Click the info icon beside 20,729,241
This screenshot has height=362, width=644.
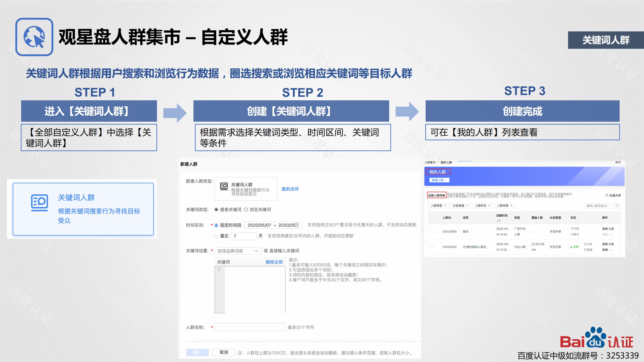(x=533, y=244)
